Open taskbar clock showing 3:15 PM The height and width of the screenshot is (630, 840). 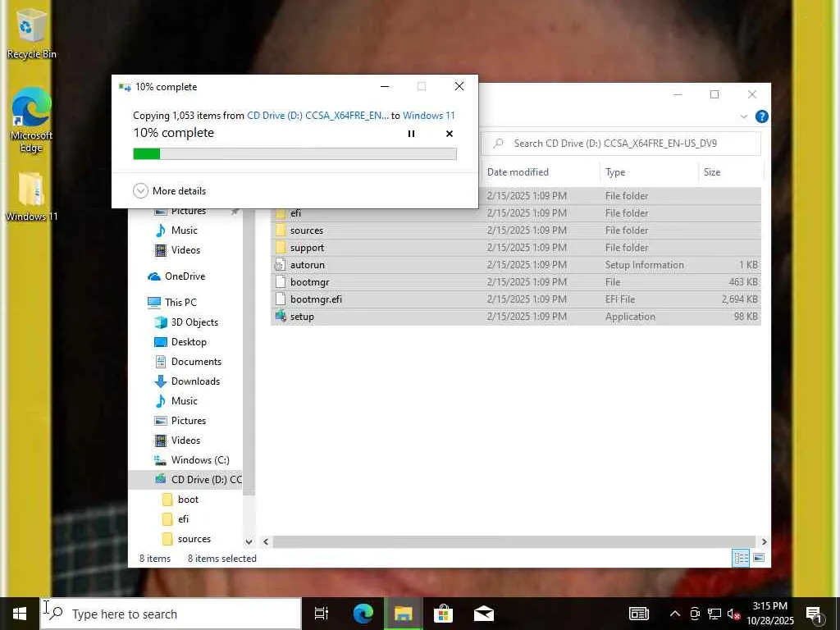pos(769,614)
